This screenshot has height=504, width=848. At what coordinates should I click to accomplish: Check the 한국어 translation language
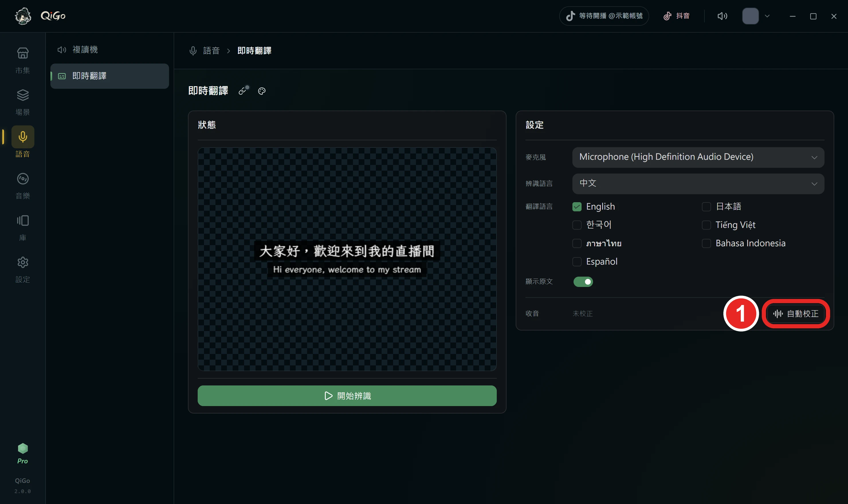pyautogui.click(x=577, y=225)
